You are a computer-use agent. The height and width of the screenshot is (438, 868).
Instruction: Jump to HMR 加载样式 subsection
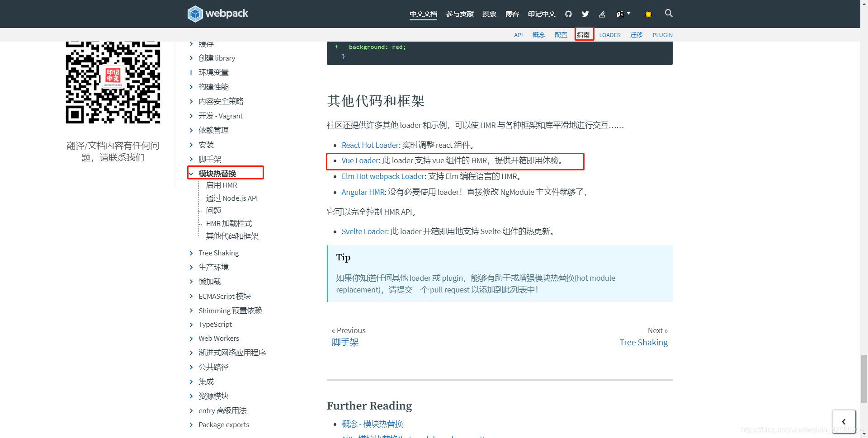pos(229,223)
